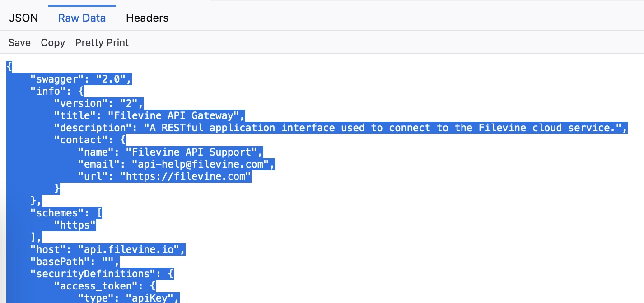The width and height of the screenshot is (644, 303).
Task: Click the api-help@filevine.com email text
Action: (x=201, y=165)
